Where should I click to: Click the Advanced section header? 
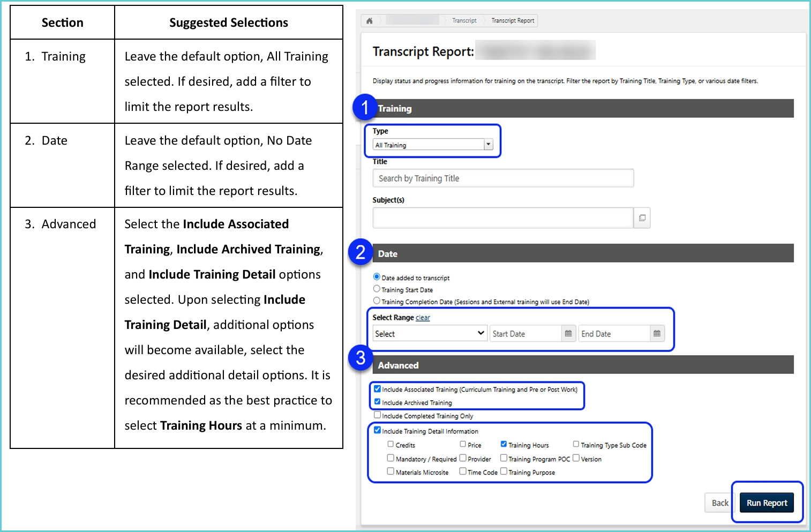click(583, 365)
